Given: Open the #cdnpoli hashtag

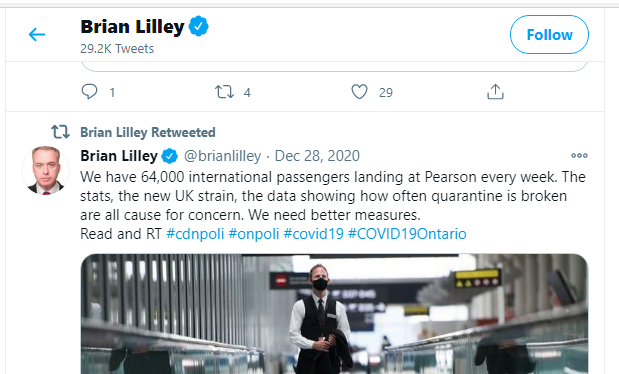Looking at the screenshot, I should point(195,234).
